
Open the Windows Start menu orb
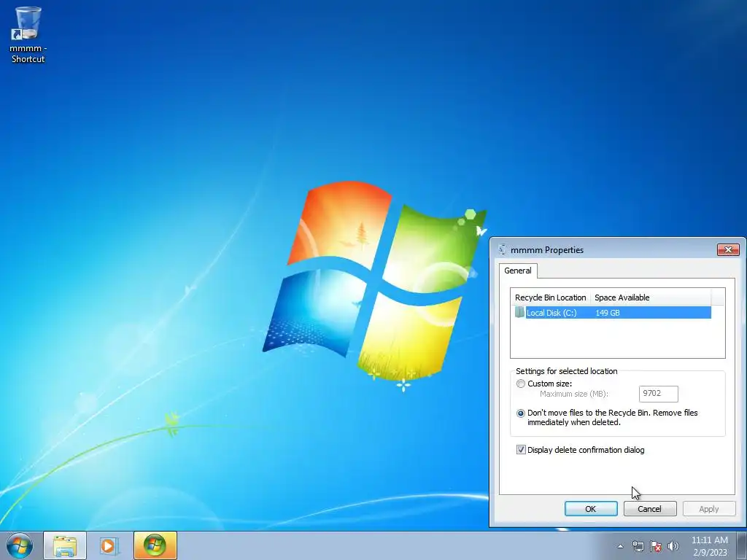coord(20,545)
